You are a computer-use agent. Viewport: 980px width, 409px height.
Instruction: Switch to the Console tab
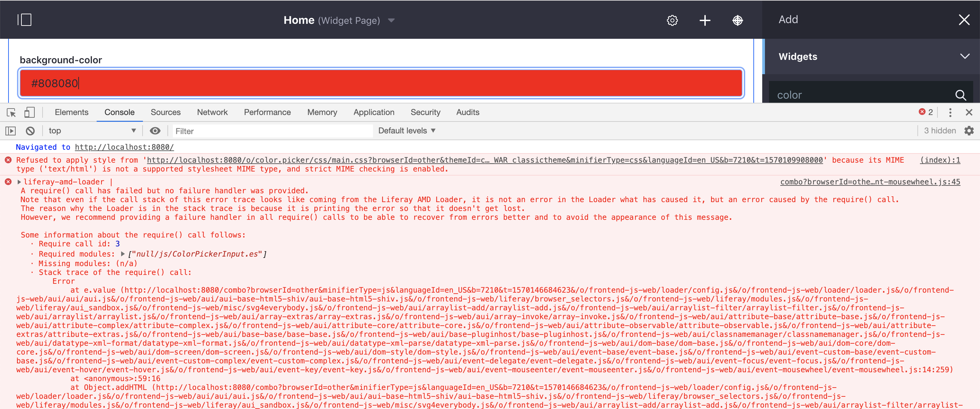tap(119, 112)
